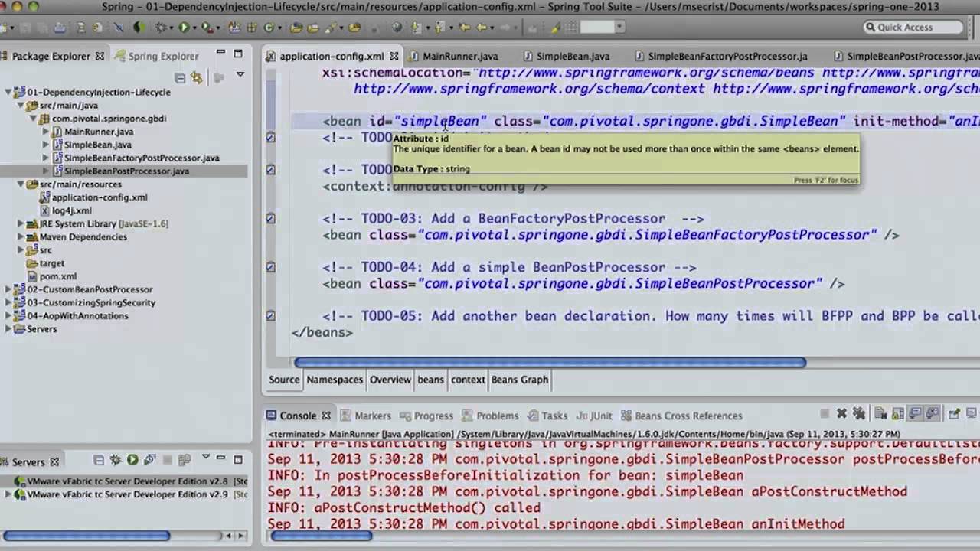
Task: Open Package Explorer view menu triangle
Action: [x=240, y=75]
